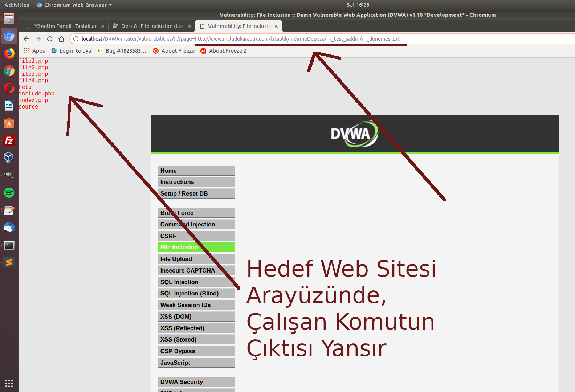The width and height of the screenshot is (575, 392).
Task: Select the File Inclusion menu item
Action: pyautogui.click(x=196, y=247)
